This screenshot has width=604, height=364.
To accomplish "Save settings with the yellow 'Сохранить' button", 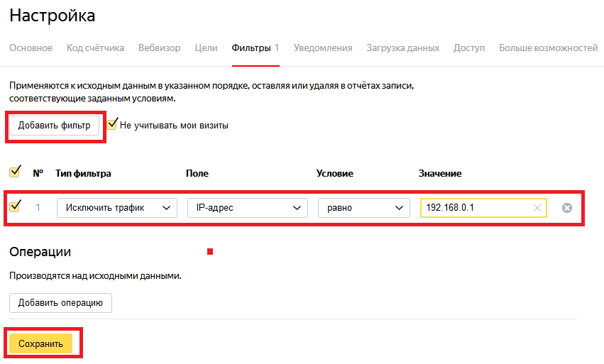I will tap(41, 343).
